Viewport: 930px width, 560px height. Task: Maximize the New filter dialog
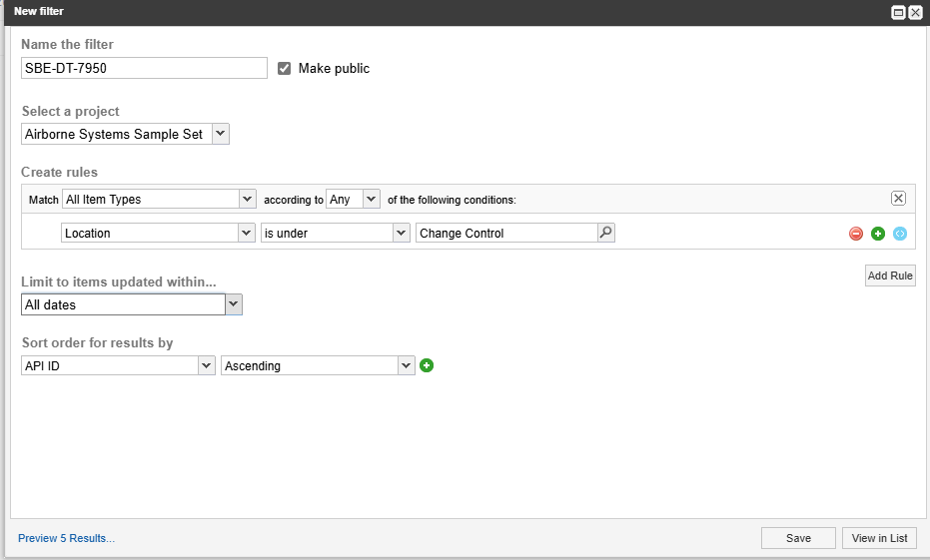pyautogui.click(x=898, y=12)
